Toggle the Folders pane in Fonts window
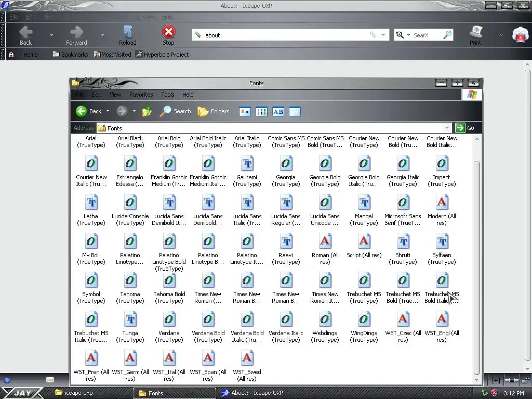 214,111
